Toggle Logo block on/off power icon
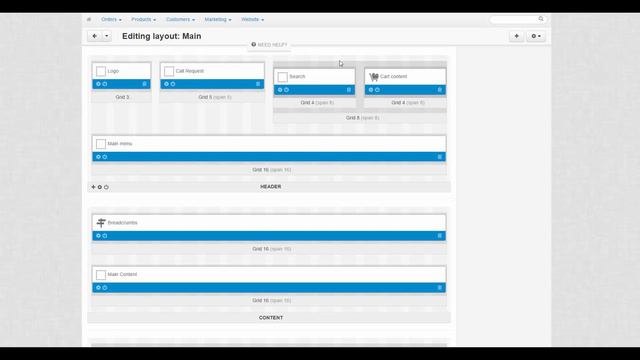640x360 pixels. point(105,84)
